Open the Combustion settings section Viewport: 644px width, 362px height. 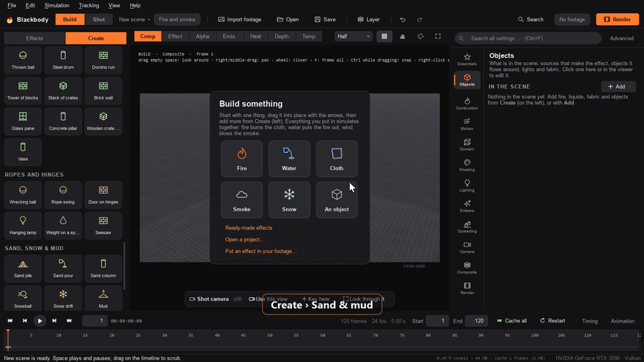[467, 103]
